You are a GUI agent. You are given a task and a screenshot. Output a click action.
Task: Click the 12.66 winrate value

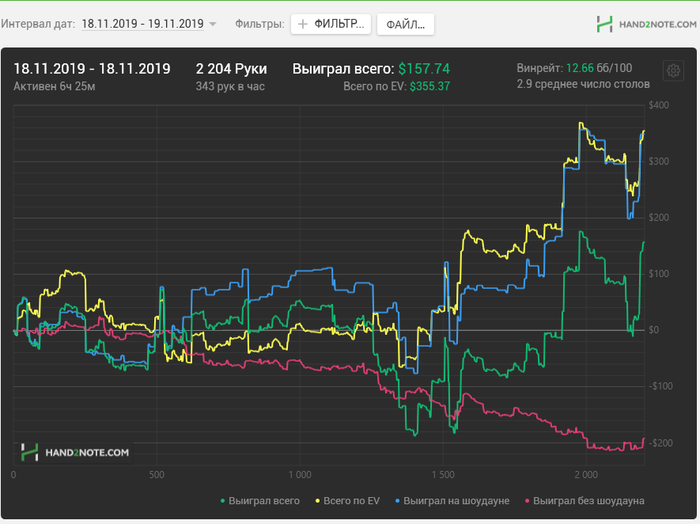tap(579, 68)
